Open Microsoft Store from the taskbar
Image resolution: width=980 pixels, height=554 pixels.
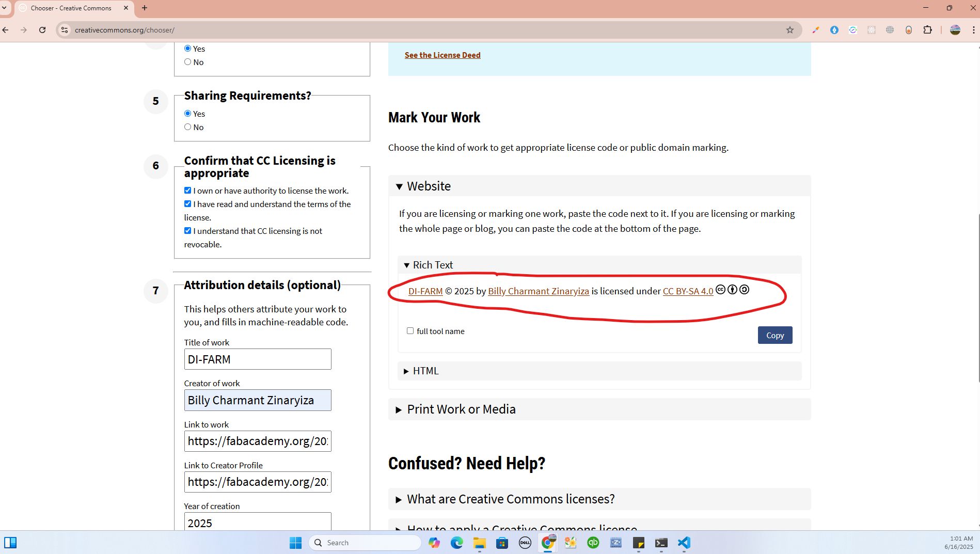click(502, 543)
